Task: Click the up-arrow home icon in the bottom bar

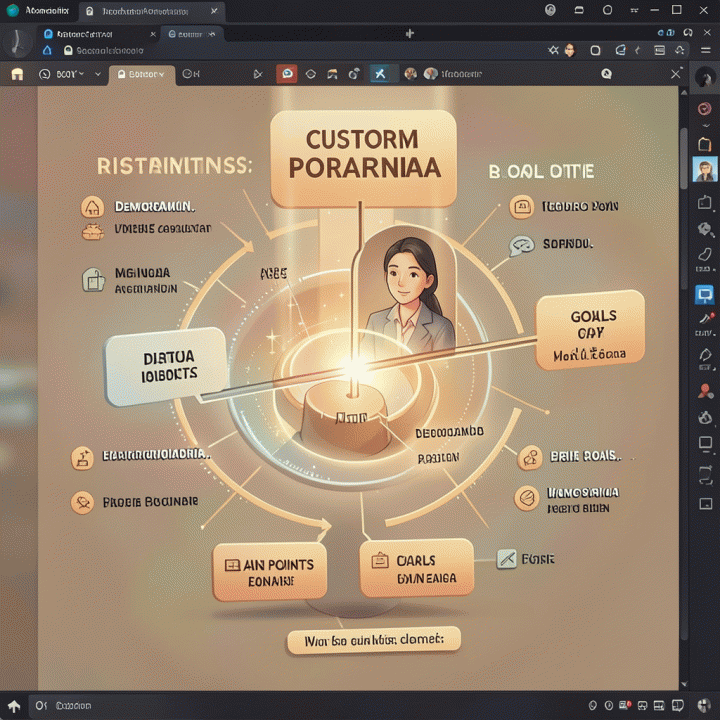Action: point(14,706)
